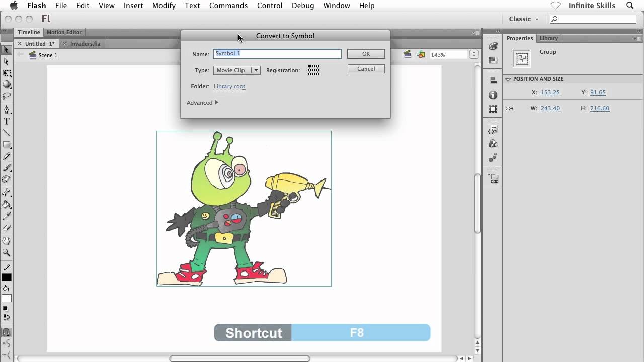Select the Eraser tool
This screenshot has width=644, height=362.
click(7, 227)
